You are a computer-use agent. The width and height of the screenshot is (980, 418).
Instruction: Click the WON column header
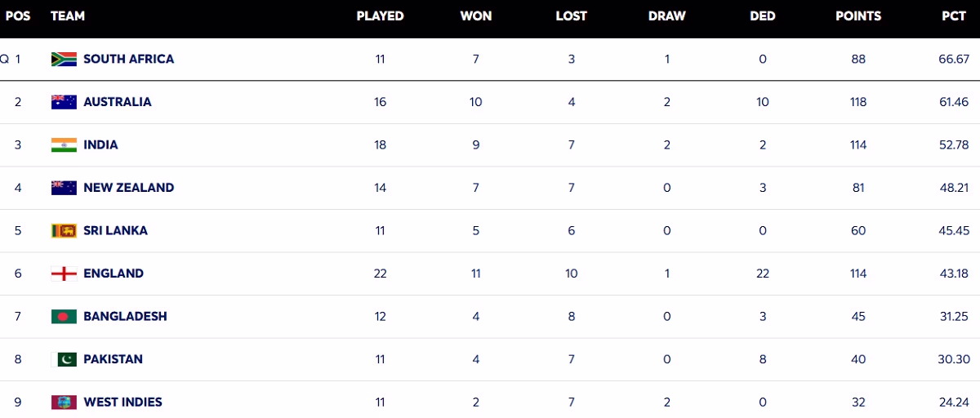pyautogui.click(x=476, y=16)
